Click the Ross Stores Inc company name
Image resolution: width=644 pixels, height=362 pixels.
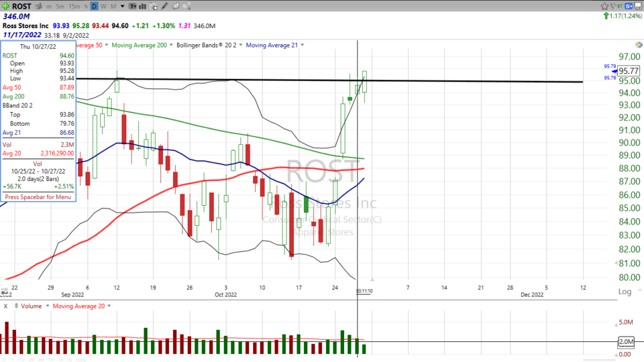(25, 26)
